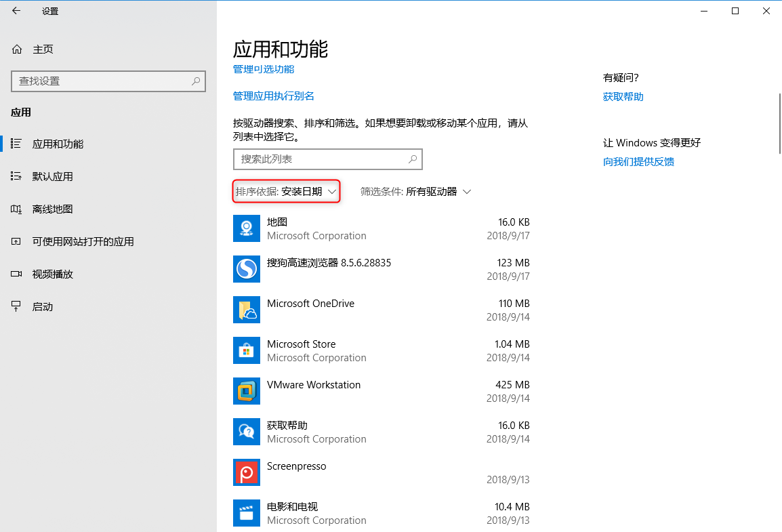The height and width of the screenshot is (532, 782).
Task: Go to 启动 section
Action: 108,306
